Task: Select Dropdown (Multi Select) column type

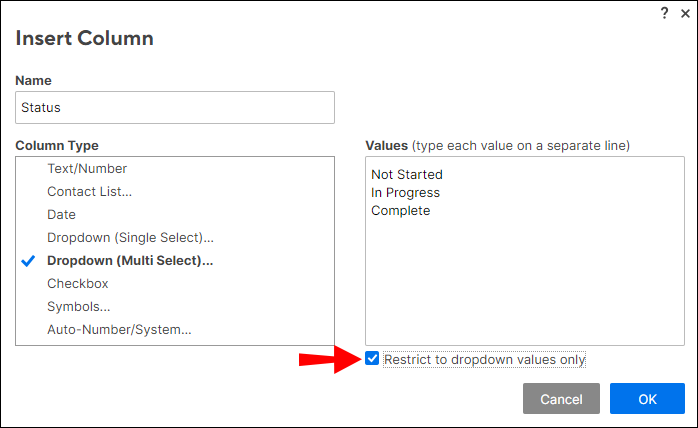Action: tap(130, 261)
